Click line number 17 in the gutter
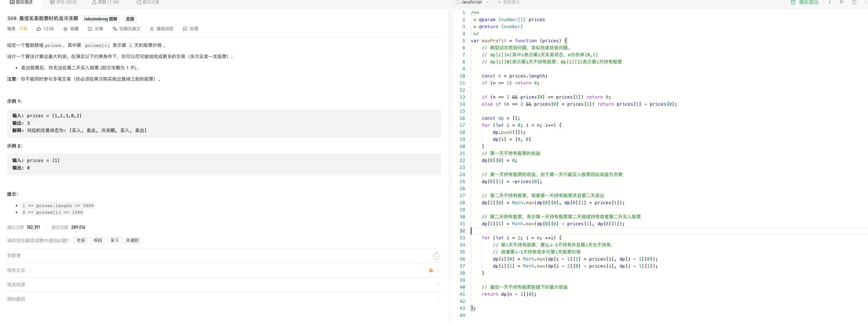 (x=462, y=125)
